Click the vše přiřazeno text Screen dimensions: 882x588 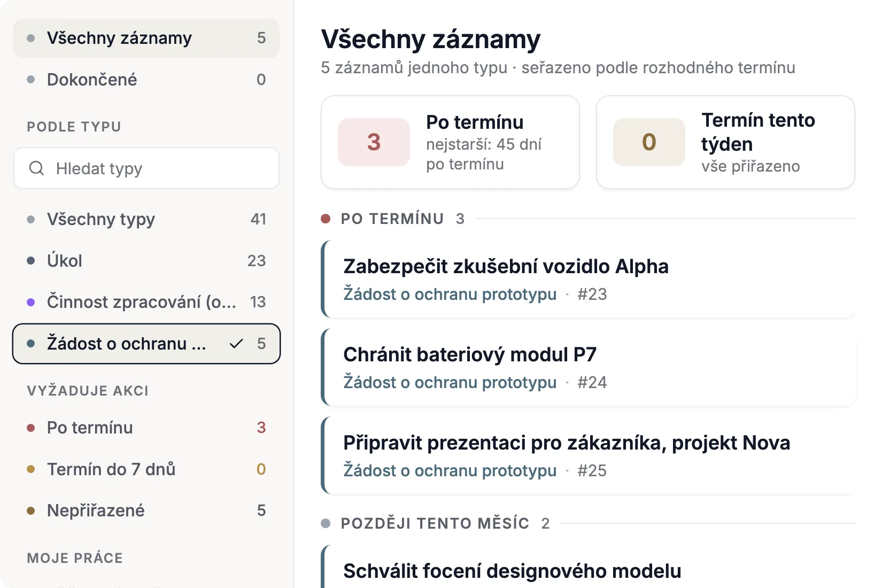click(x=751, y=166)
